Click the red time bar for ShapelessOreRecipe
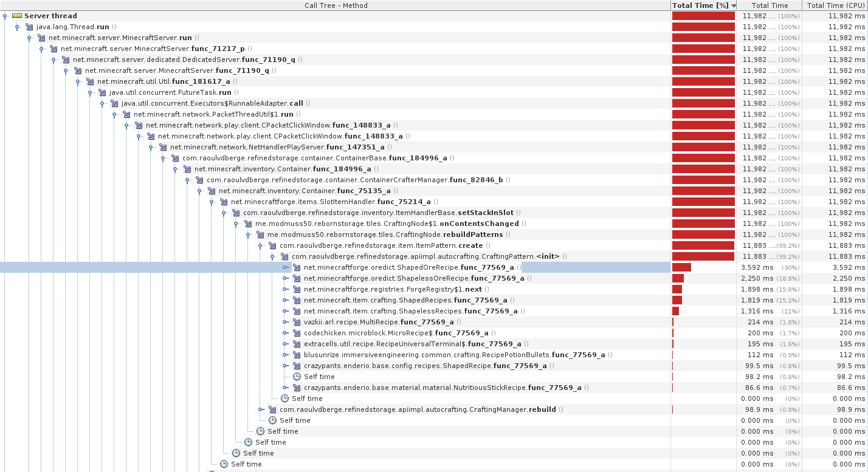 coord(678,278)
